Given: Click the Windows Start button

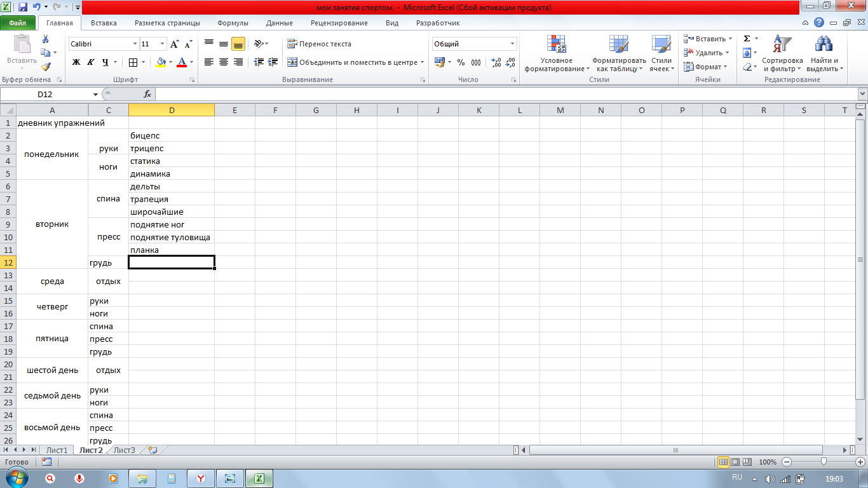Looking at the screenshot, I should pyautogui.click(x=17, y=477).
